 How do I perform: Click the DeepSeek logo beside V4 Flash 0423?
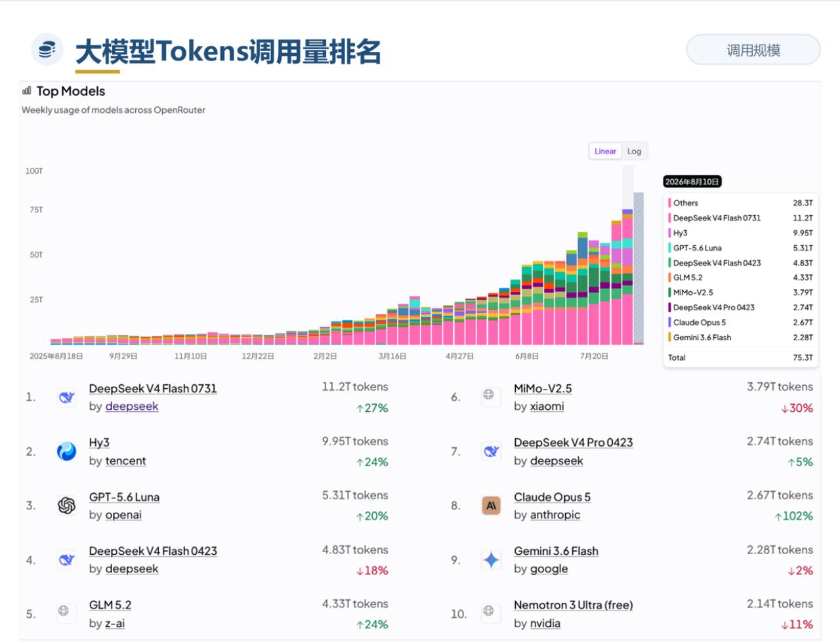click(66, 559)
